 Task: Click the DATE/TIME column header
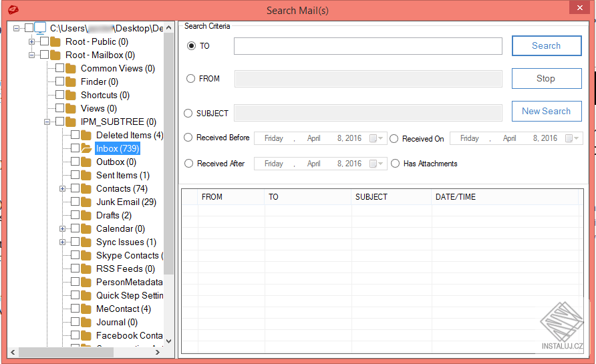pos(504,197)
